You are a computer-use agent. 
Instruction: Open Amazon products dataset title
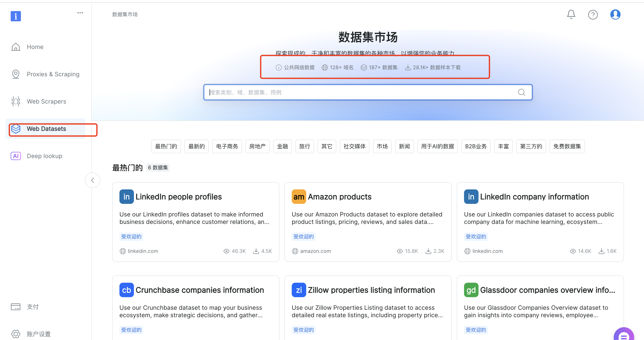click(339, 197)
